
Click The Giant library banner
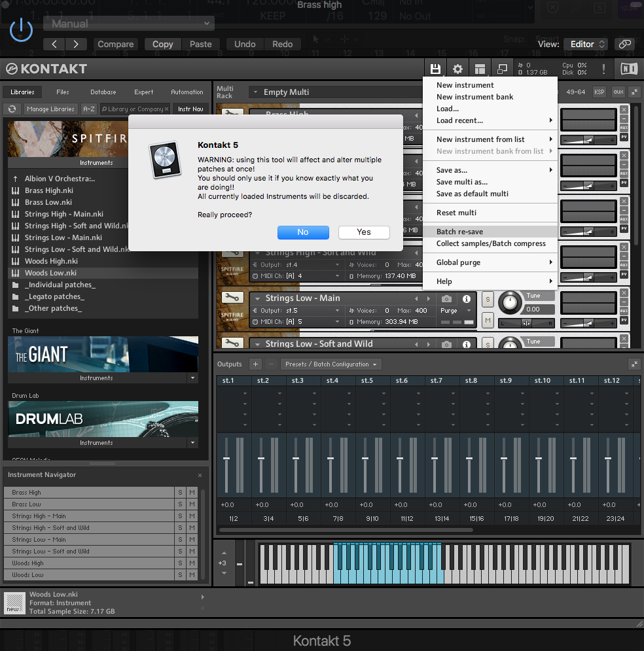click(103, 354)
